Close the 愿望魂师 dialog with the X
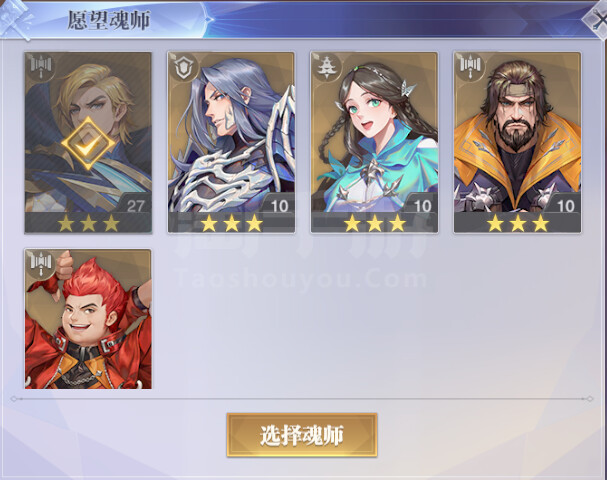Image resolution: width=607 pixels, height=480 pixels. click(597, 19)
